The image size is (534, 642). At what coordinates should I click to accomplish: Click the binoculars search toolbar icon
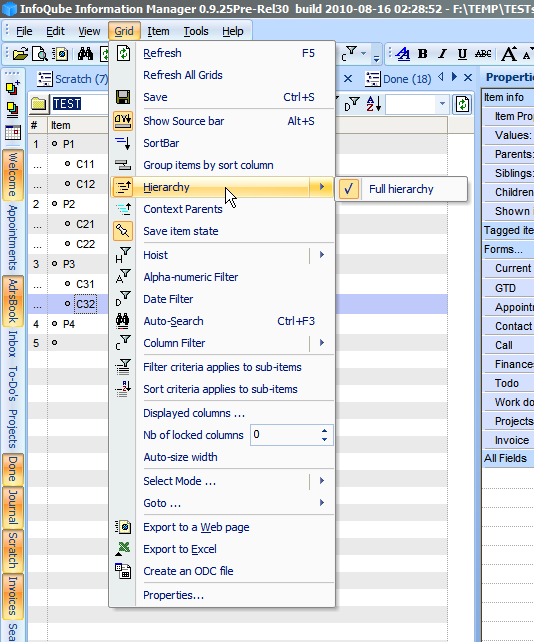tap(85, 54)
